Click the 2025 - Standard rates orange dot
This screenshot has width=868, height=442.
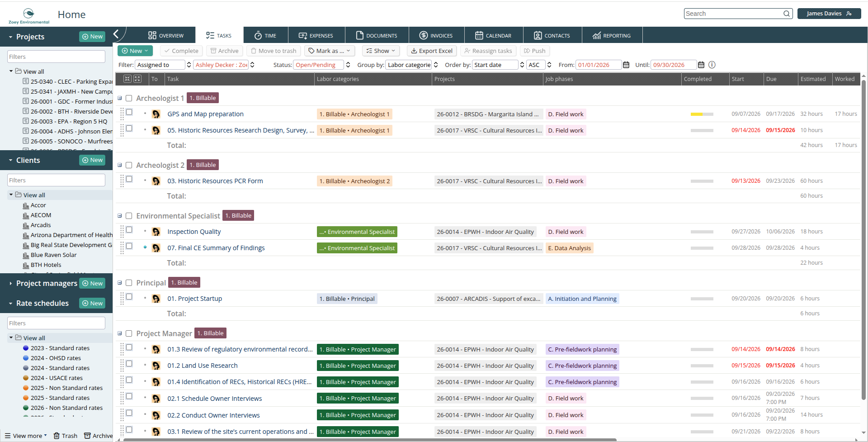(x=26, y=398)
